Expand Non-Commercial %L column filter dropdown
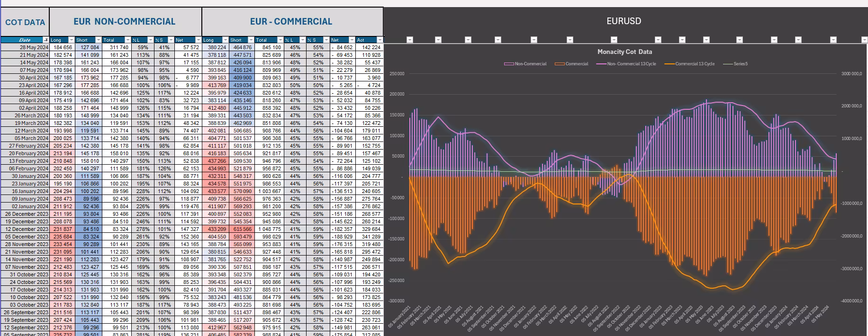 click(150, 40)
